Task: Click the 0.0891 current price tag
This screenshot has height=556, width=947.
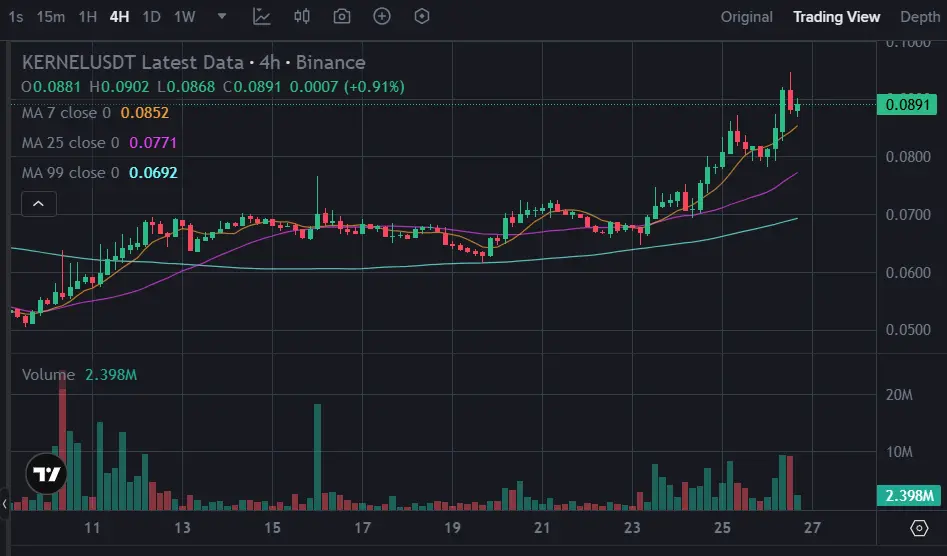Action: coord(907,104)
